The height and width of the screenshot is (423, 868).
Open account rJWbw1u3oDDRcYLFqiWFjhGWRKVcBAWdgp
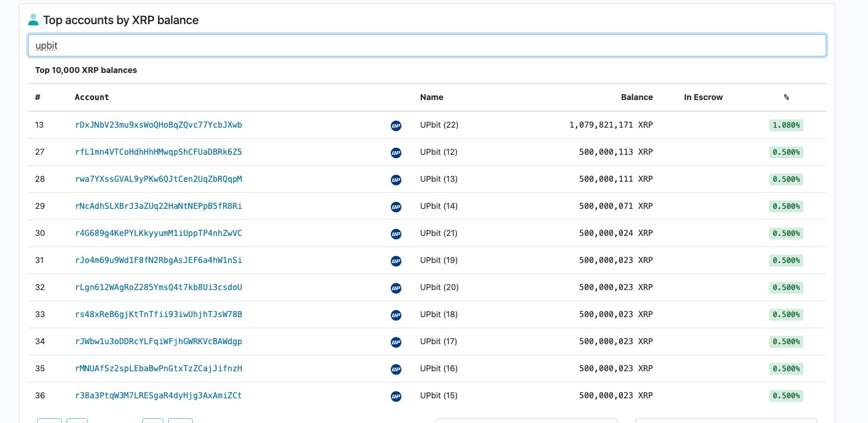(159, 341)
